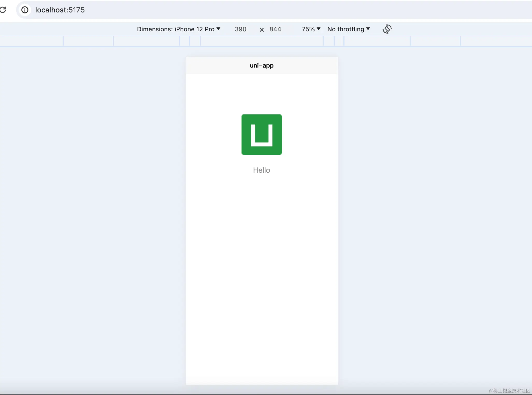
Task: Click the width field showing 390
Action: click(240, 29)
